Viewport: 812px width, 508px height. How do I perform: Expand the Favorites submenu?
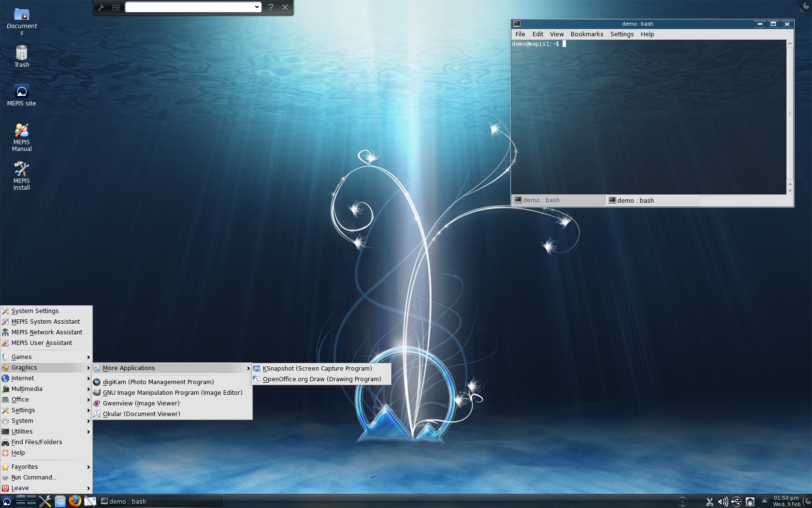coord(46,467)
